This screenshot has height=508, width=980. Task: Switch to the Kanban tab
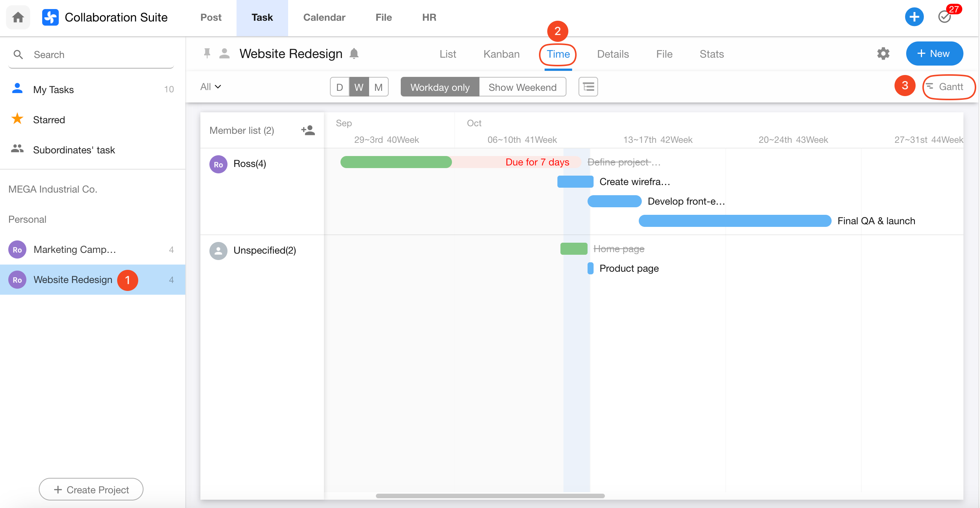pyautogui.click(x=501, y=54)
